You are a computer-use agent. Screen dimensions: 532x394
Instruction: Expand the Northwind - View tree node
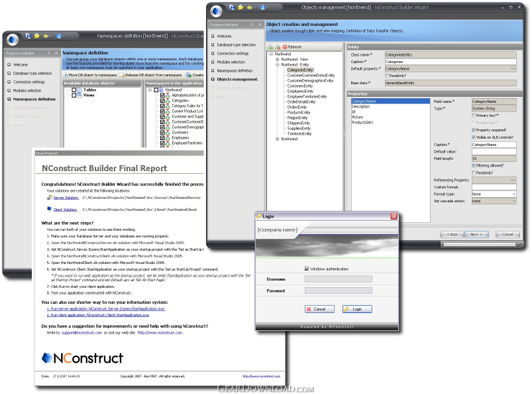coord(278,59)
